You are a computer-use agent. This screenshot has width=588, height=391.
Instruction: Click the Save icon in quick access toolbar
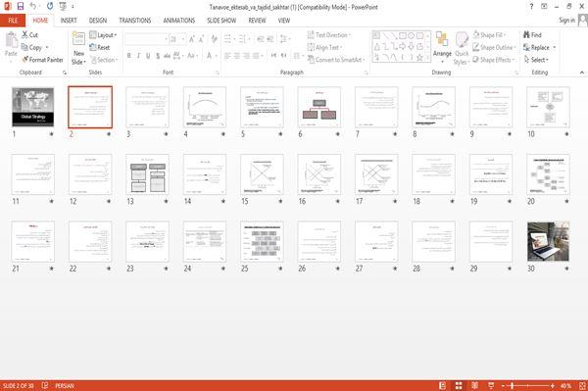point(21,6)
